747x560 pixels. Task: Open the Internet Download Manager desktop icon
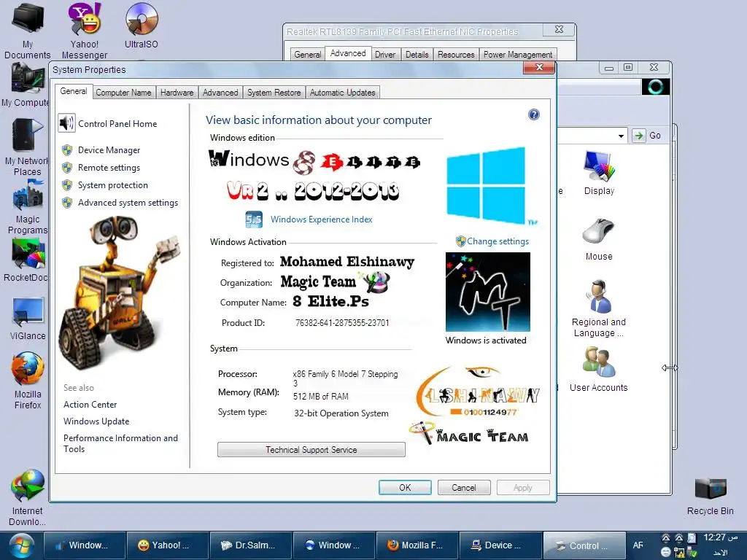[27, 497]
